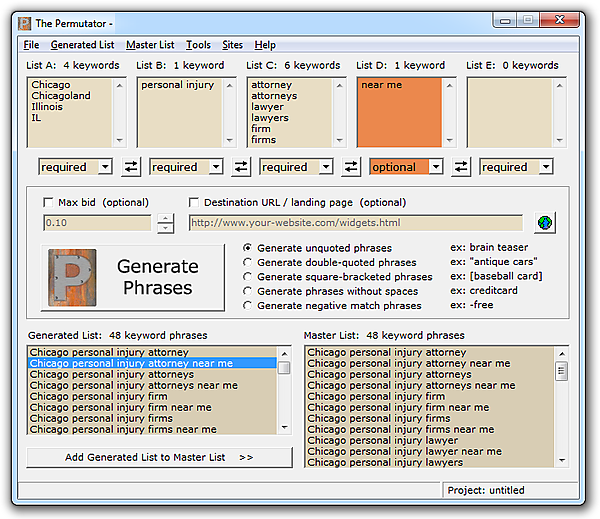
Task: Click the globe icon beside landing page URL
Action: [545, 223]
